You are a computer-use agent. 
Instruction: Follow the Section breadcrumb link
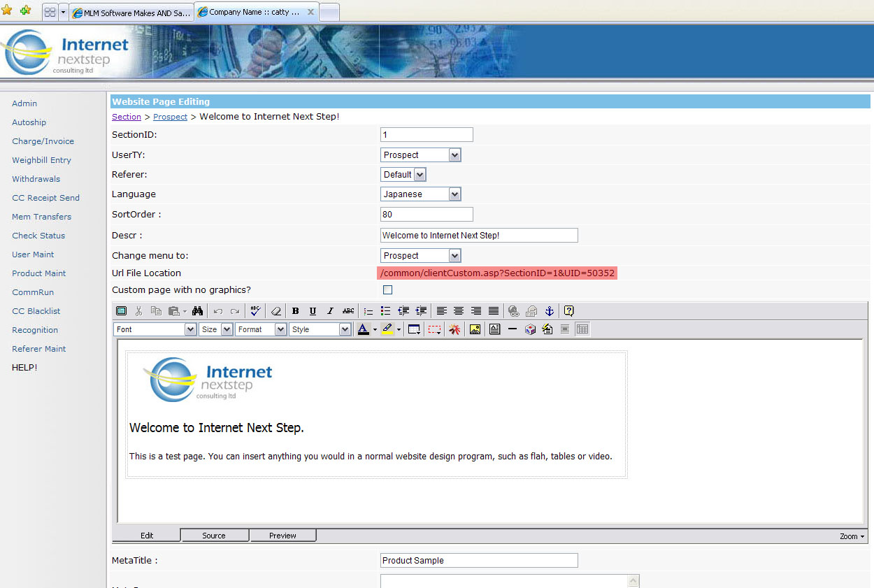(x=127, y=117)
